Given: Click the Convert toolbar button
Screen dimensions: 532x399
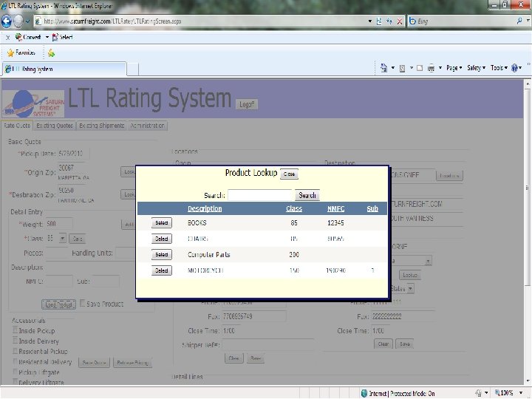Looking at the screenshot, I should 28,37.
